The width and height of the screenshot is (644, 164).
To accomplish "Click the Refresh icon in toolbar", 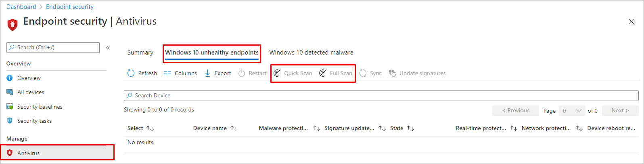I will [x=131, y=73].
